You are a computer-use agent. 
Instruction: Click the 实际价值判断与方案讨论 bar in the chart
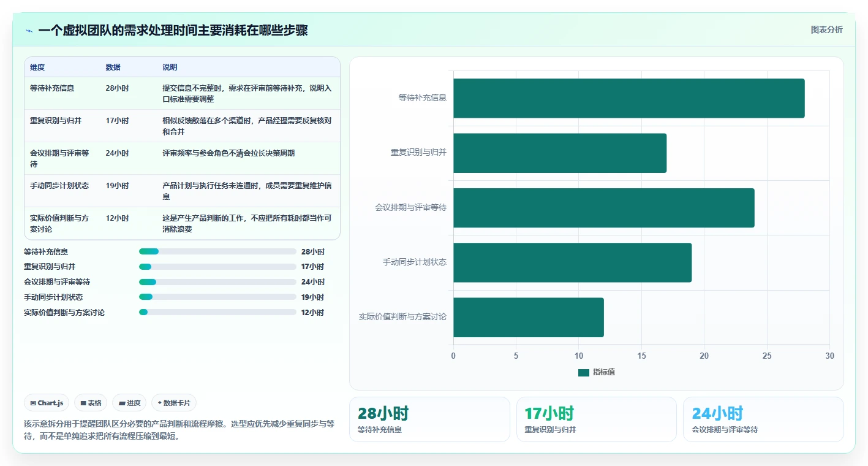pos(529,317)
